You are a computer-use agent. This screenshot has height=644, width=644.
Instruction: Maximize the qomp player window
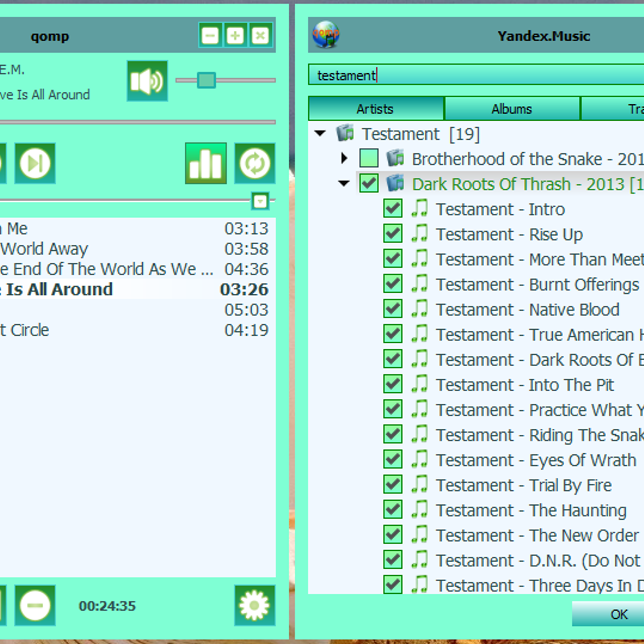click(235, 36)
